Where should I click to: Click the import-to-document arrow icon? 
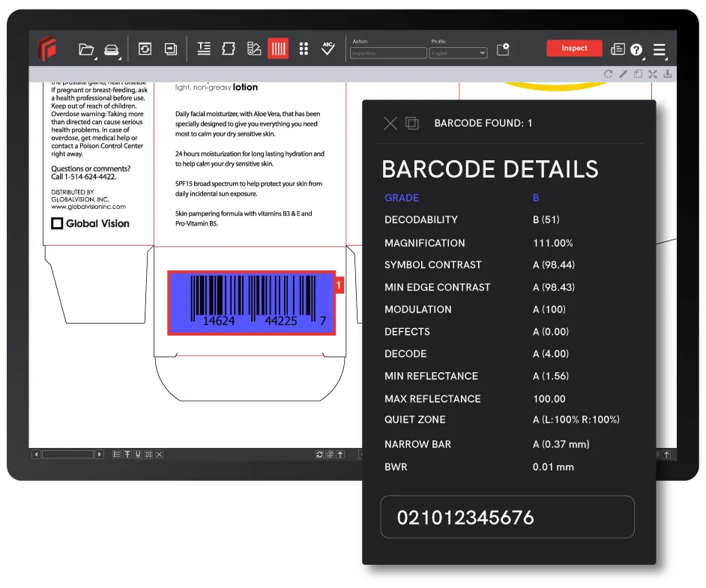[171, 49]
